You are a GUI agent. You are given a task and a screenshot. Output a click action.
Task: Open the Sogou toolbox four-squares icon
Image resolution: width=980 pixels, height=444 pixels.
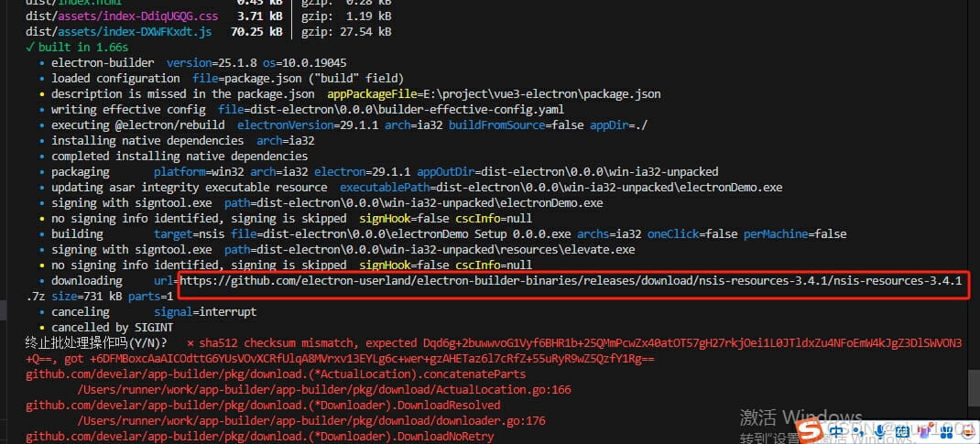click(x=946, y=432)
